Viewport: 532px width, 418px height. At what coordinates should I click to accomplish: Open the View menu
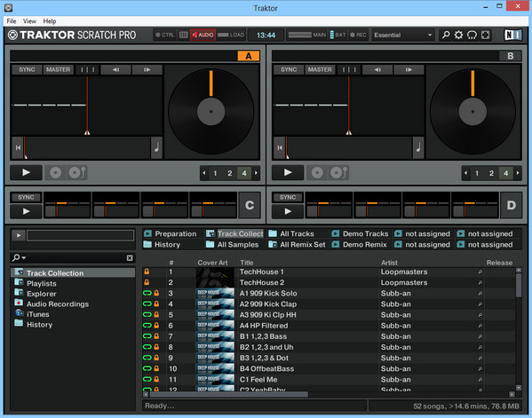click(x=29, y=21)
